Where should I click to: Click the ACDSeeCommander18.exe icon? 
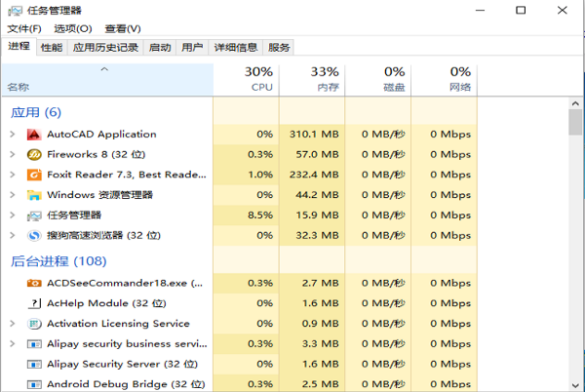[33, 283]
